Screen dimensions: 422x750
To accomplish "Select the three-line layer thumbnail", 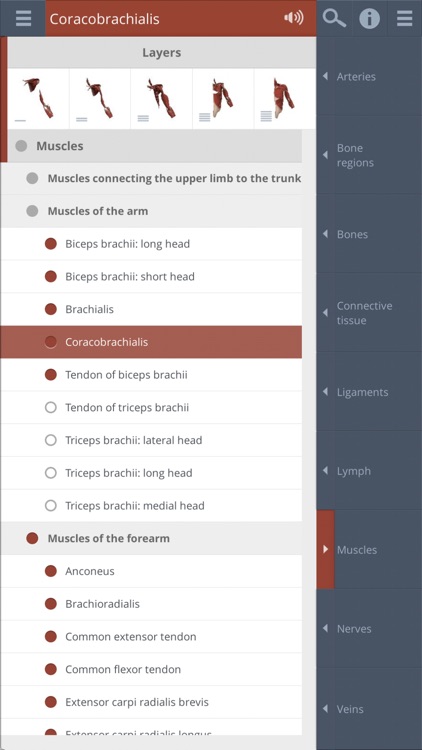I will pos(162,99).
